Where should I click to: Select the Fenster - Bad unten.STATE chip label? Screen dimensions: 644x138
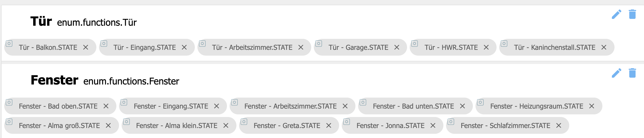413,106
